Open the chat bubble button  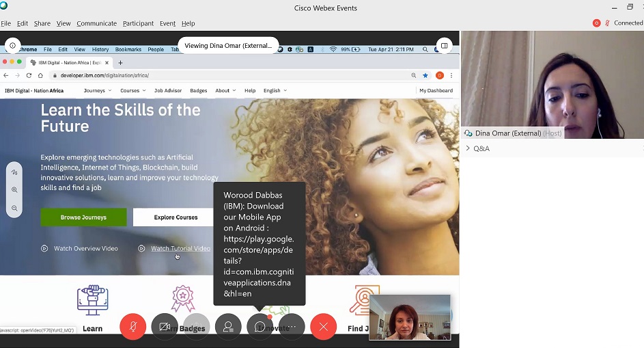[260, 327]
